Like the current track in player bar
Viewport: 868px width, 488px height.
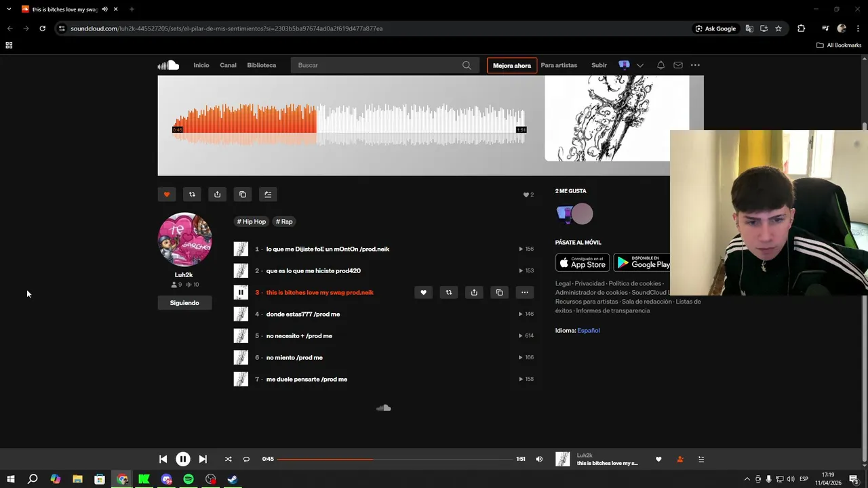(658, 459)
